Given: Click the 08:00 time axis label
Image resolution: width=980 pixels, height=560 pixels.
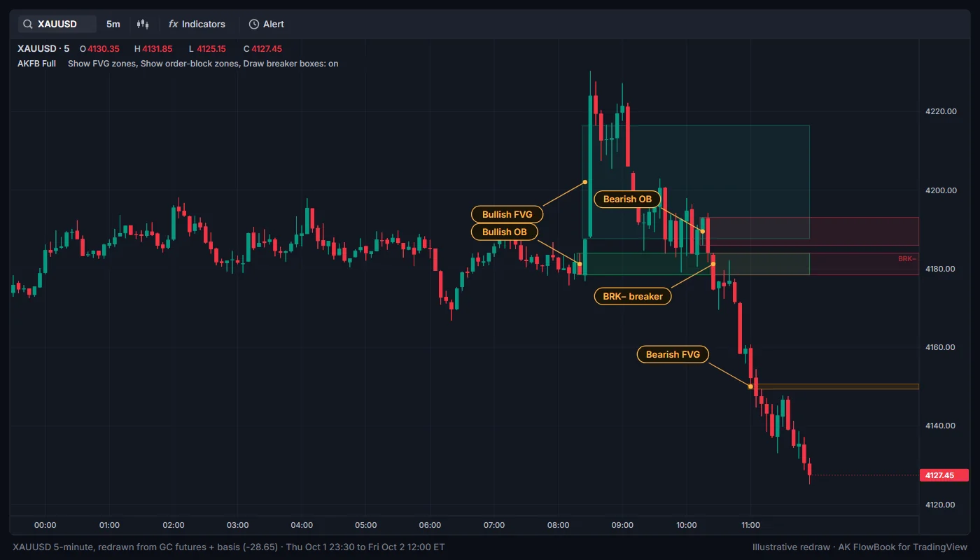Looking at the screenshot, I should coord(558,525).
